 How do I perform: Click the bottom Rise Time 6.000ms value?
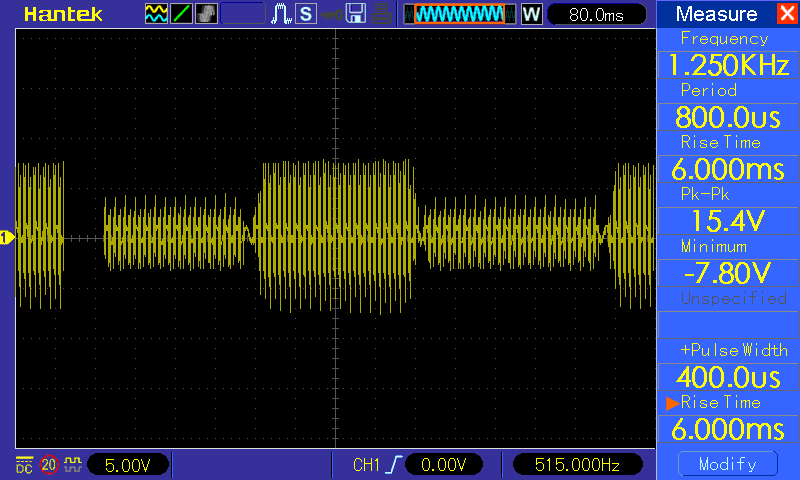click(728, 430)
